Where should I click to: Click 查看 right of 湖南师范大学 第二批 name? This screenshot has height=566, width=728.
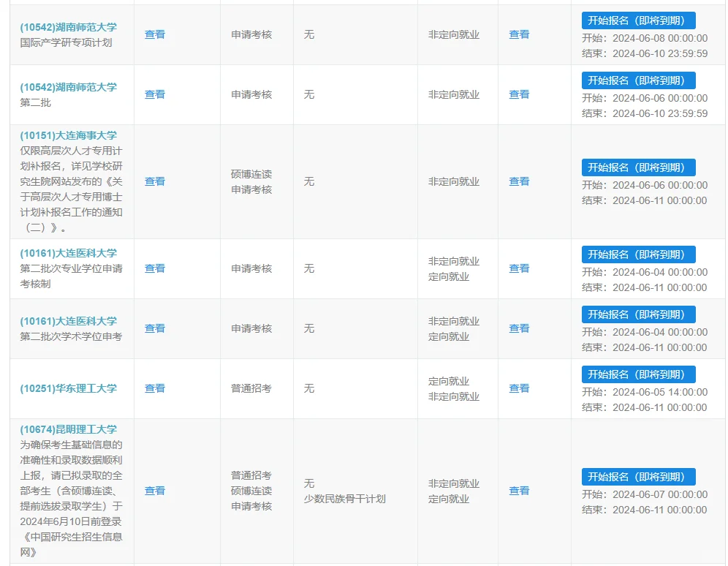155,94
